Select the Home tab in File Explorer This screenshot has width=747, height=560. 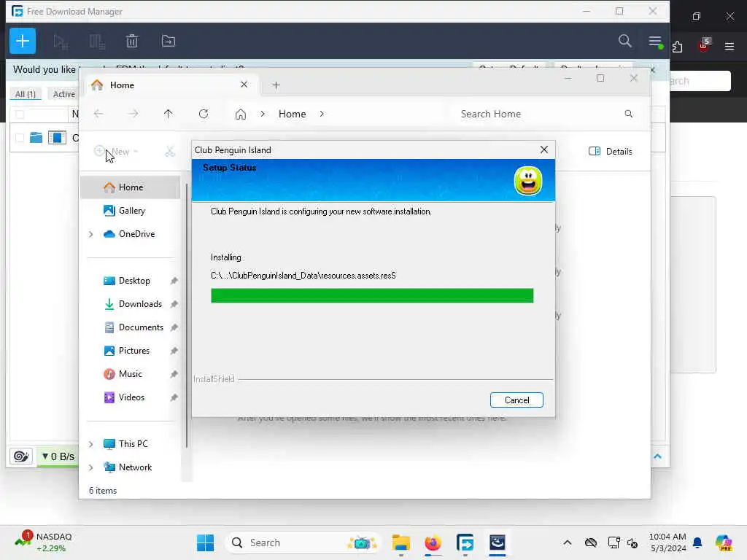tap(171, 85)
